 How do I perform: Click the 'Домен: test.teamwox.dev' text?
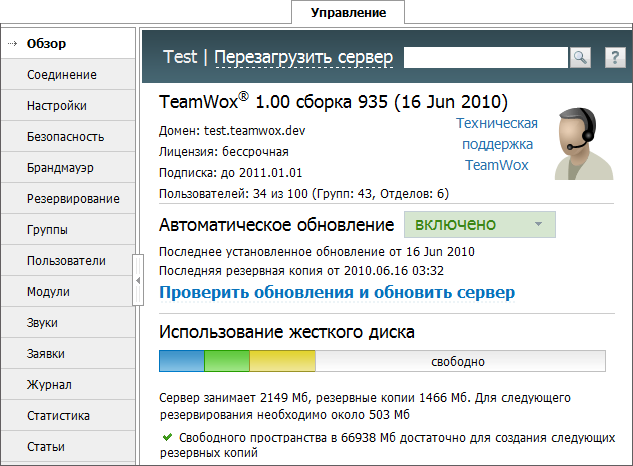(232, 131)
